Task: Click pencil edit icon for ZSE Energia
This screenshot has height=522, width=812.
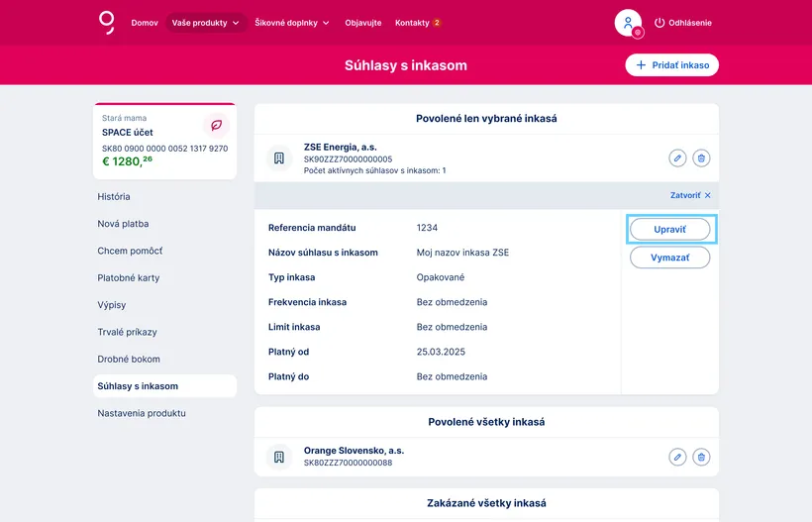Action: point(677,157)
